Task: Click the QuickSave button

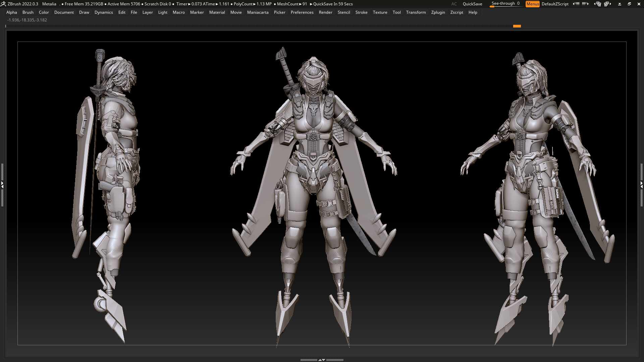Action: pos(472,4)
